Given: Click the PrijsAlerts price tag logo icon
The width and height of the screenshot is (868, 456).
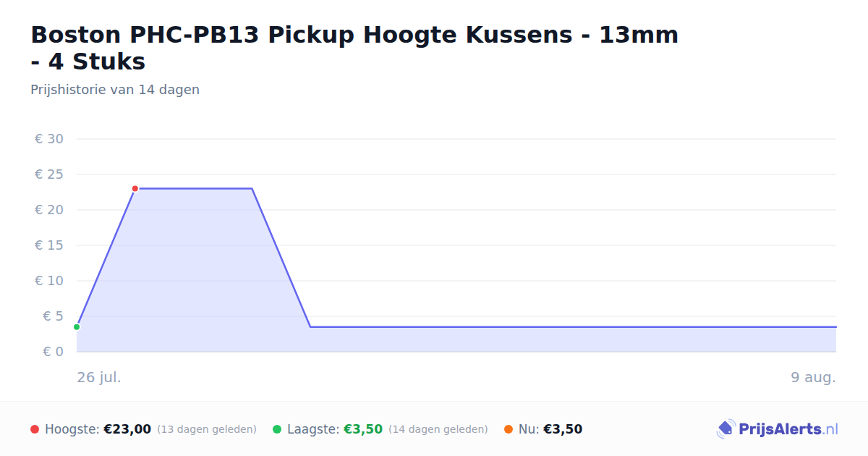Looking at the screenshot, I should click(x=726, y=429).
